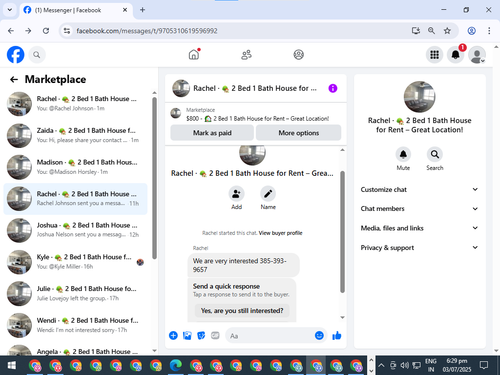Open the taskbar clock showing 6:29 pm

pyautogui.click(x=457, y=365)
